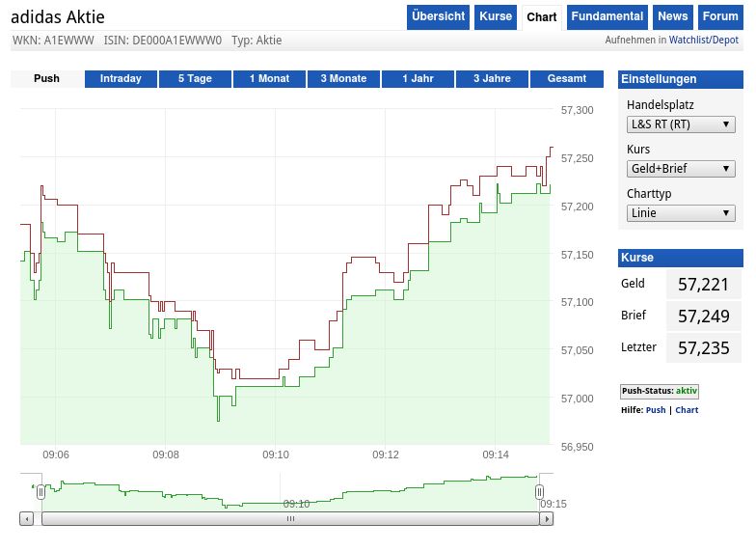Select the Intraday time range
Viewport: 756px width, 551px height.
tap(121, 79)
